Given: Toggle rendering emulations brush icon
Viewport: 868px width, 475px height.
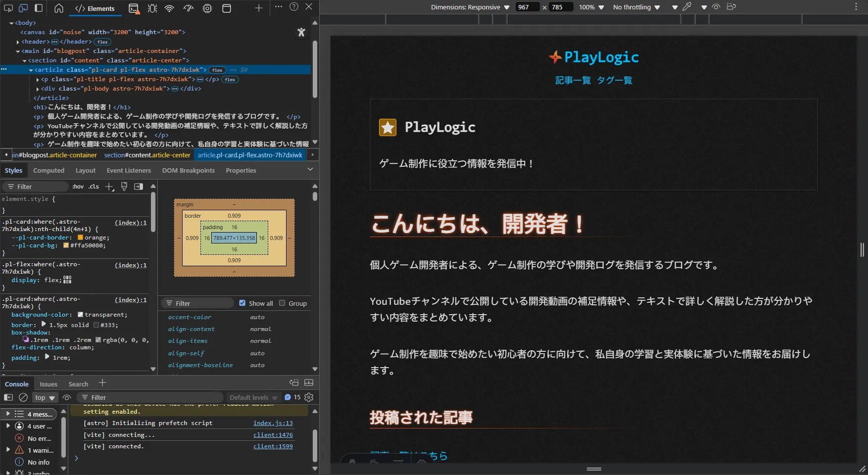Looking at the screenshot, I should click(x=124, y=187).
